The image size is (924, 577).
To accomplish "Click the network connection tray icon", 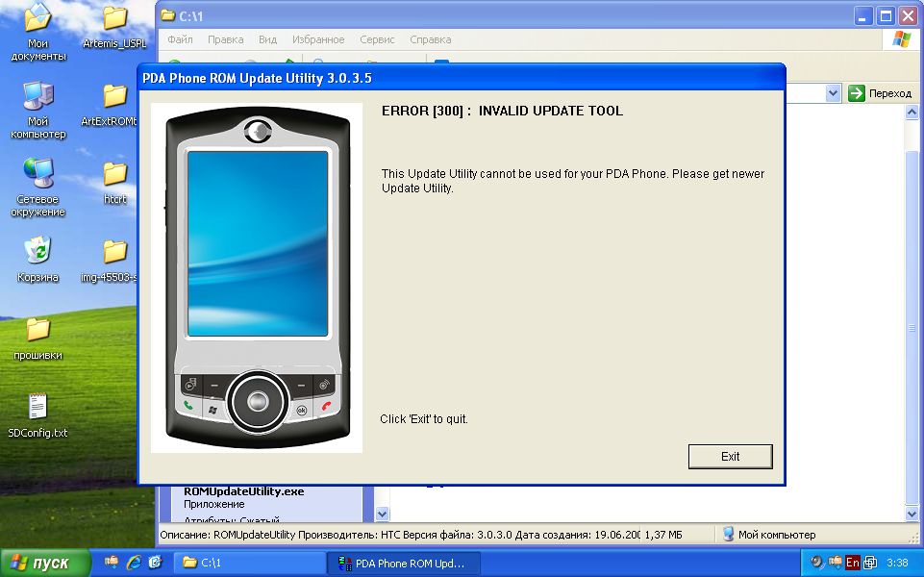I will tap(870, 563).
